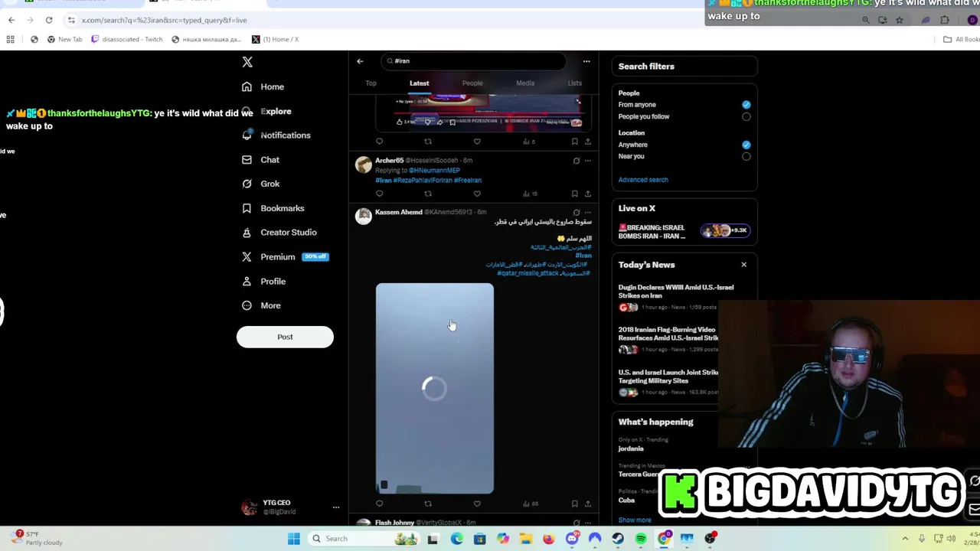Repost the Kassem Ahemd video post

[x=428, y=504]
